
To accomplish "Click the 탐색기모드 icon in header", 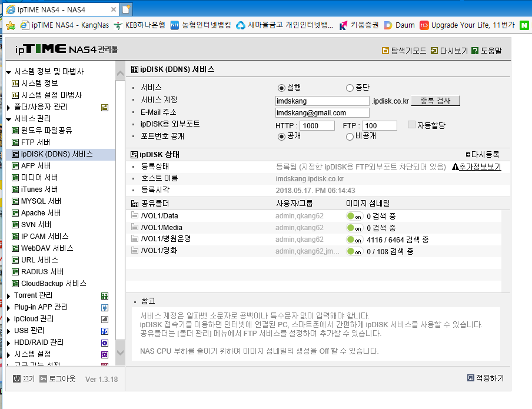I will 385,51.
